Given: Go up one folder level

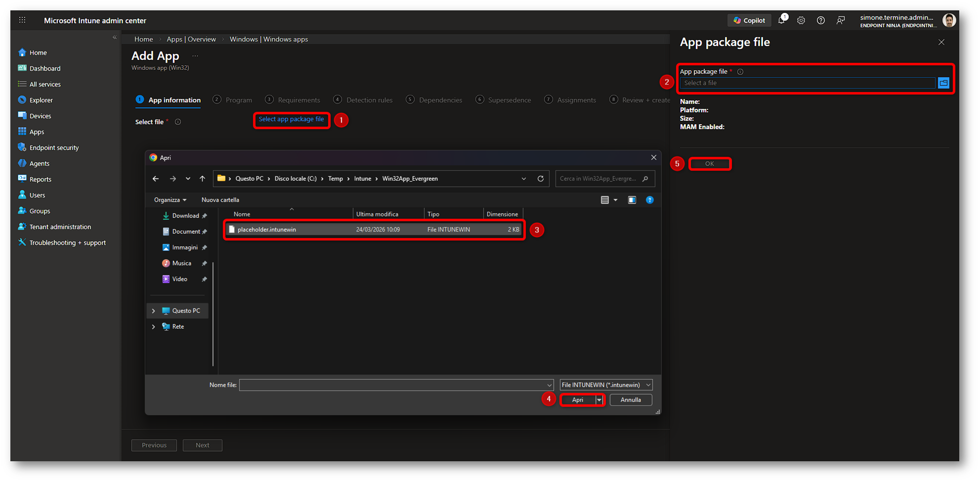Looking at the screenshot, I should pyautogui.click(x=202, y=178).
